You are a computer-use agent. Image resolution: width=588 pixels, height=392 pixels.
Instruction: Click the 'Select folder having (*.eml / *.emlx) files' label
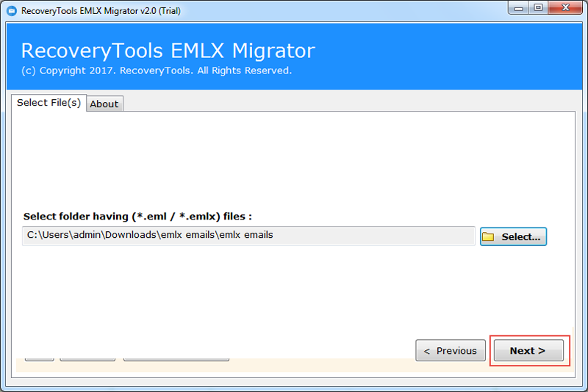137,217
